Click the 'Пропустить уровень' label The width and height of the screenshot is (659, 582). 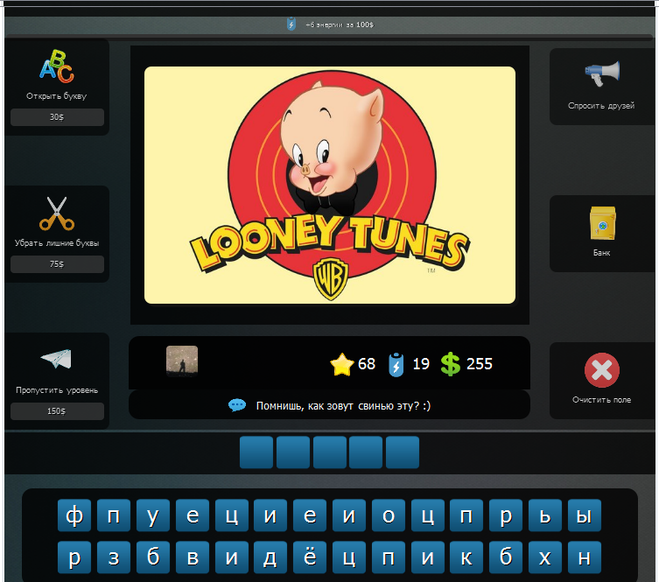point(57,390)
